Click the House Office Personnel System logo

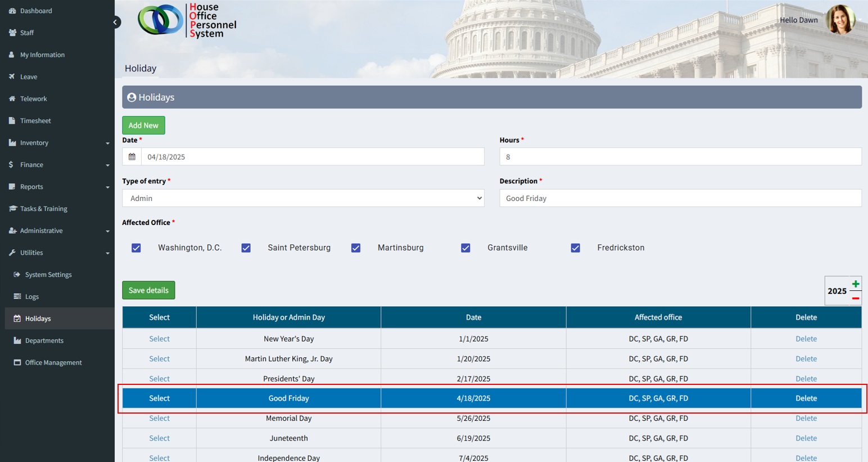coord(187,21)
